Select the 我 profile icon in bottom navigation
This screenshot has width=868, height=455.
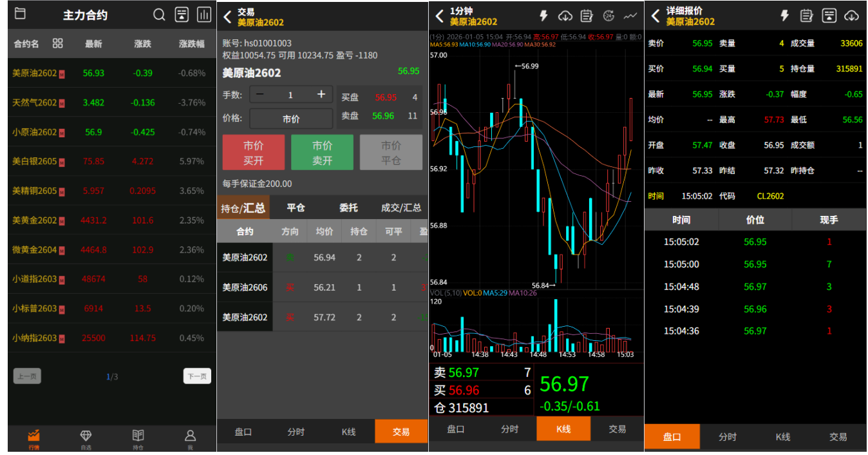point(189,438)
